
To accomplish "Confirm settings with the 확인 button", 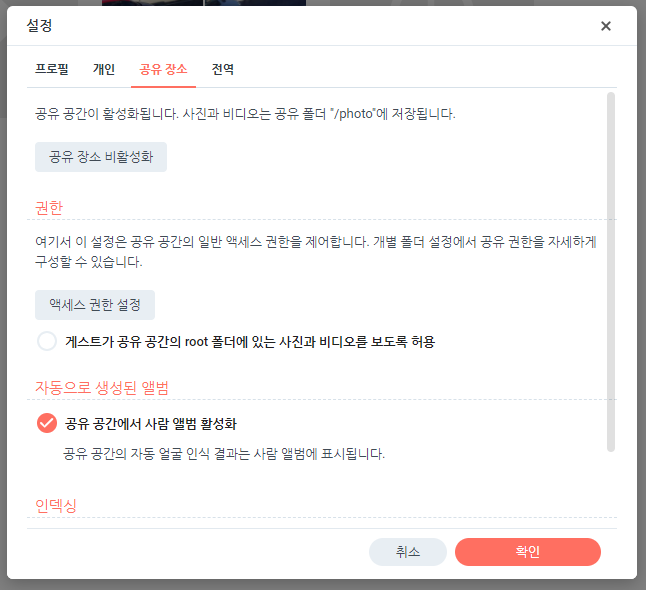I will [527, 552].
